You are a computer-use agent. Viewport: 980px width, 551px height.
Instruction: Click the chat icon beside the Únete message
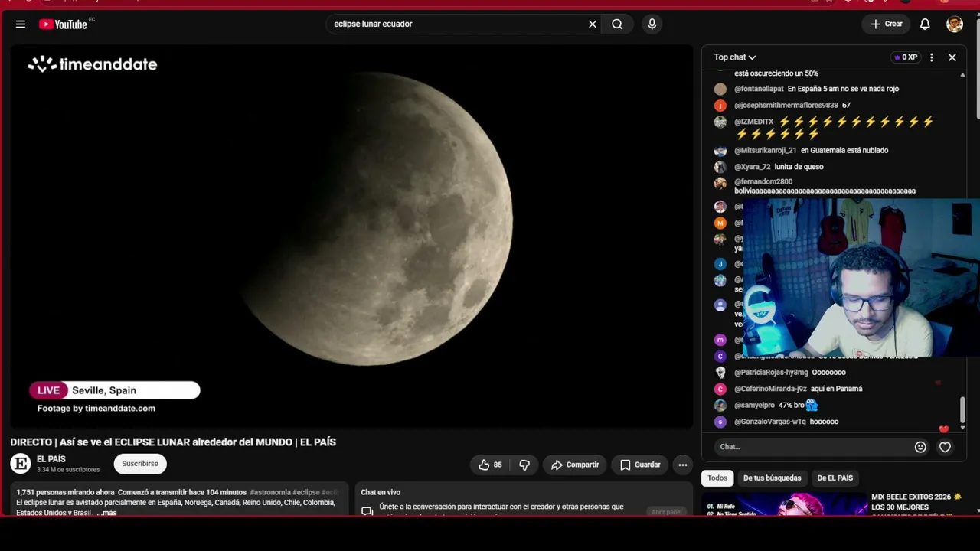coord(367,510)
